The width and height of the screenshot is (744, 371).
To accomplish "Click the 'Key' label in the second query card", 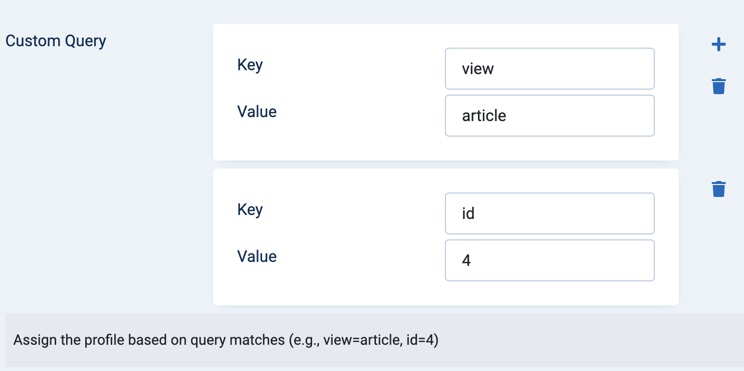I will coord(250,210).
